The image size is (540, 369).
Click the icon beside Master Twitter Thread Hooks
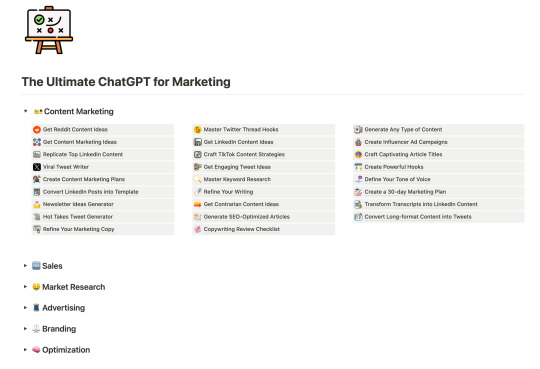[198, 130]
